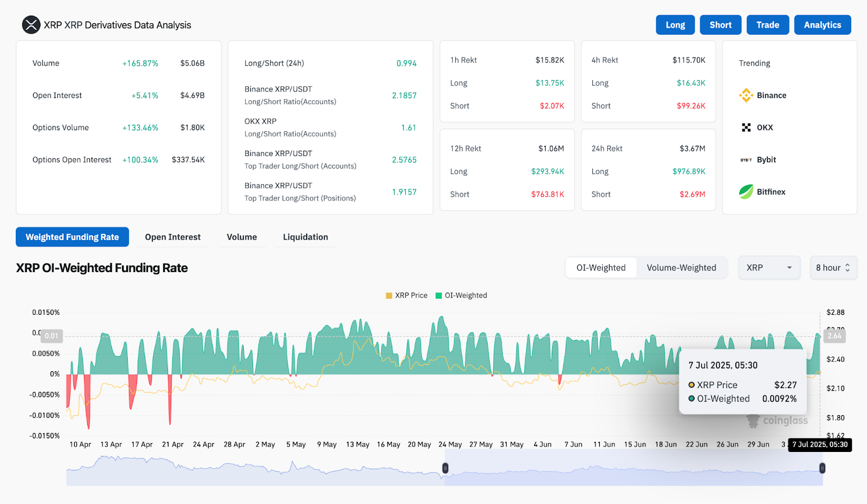Click the left handle of range slider
This screenshot has width=867, height=504.
pos(445,468)
